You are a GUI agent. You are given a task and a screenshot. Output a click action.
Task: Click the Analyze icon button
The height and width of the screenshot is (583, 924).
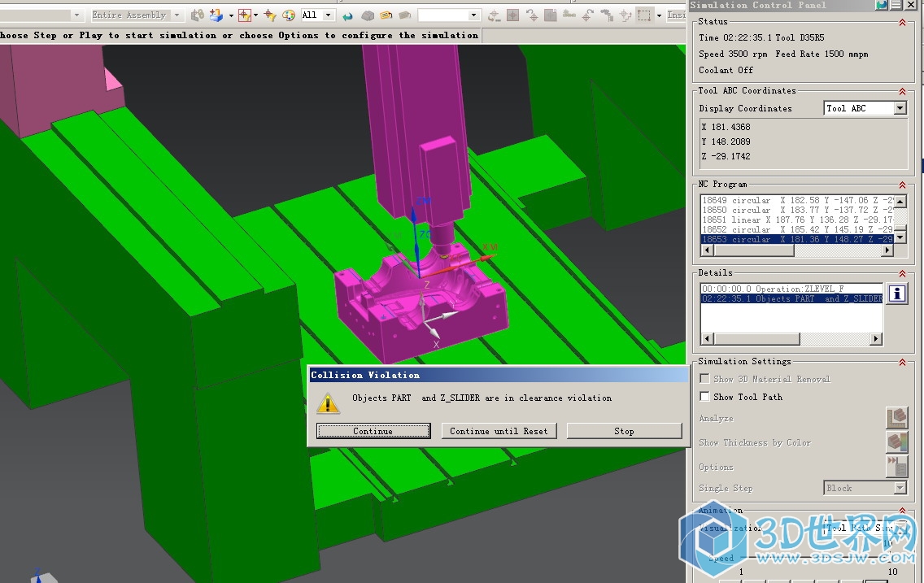tap(896, 417)
